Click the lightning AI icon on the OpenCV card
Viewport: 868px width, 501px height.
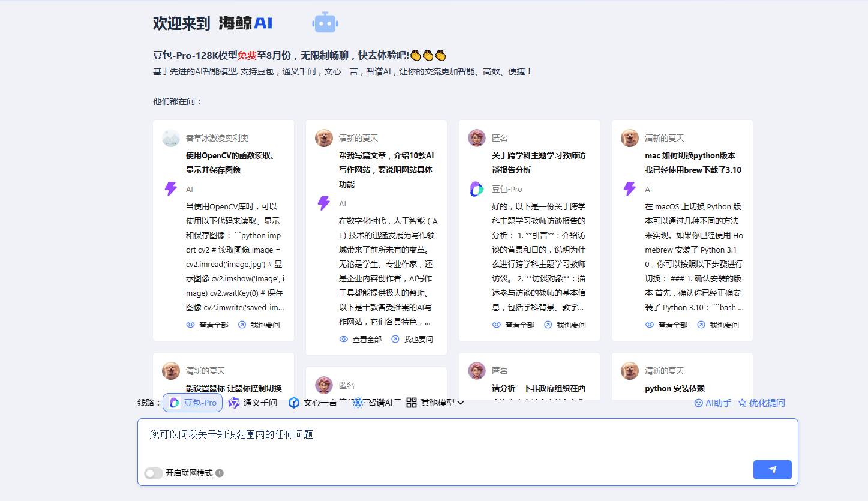[171, 189]
